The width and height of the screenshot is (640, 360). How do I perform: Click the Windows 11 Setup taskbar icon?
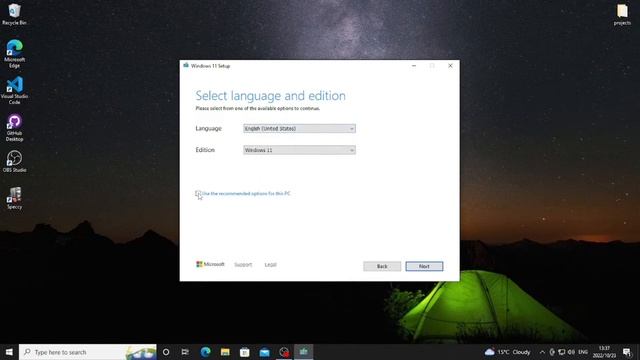(x=304, y=352)
